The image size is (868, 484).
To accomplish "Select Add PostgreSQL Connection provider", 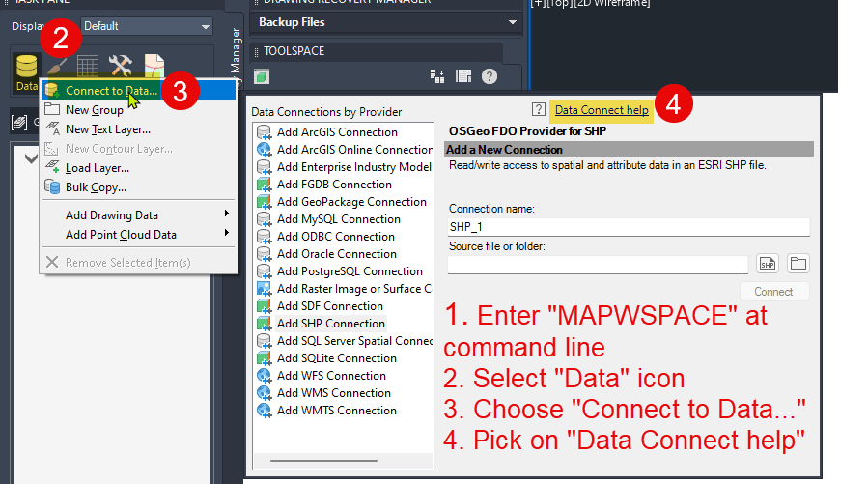I will tap(350, 271).
